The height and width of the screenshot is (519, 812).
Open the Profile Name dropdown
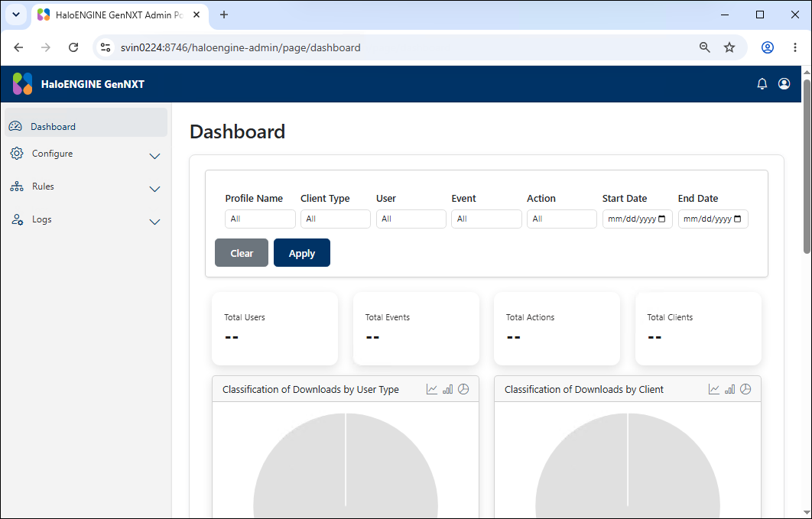click(260, 219)
